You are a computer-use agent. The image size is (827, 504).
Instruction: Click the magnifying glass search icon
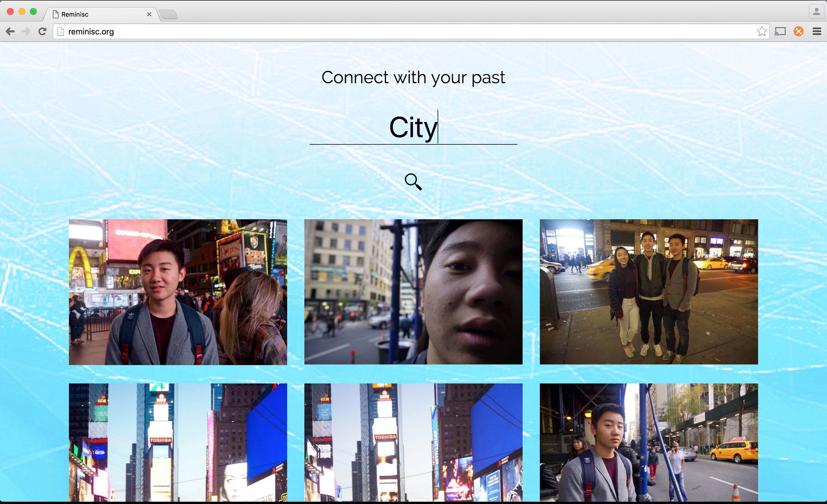tap(413, 182)
